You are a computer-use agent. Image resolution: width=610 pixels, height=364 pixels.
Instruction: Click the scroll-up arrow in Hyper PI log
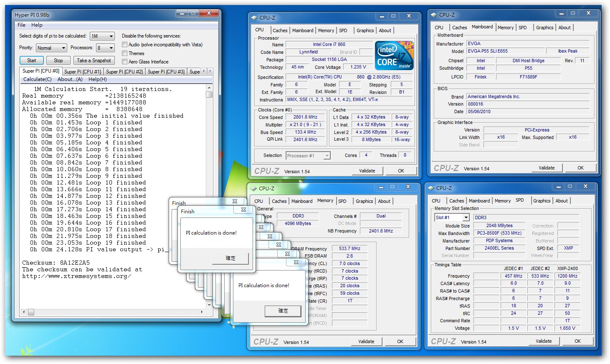point(209,88)
